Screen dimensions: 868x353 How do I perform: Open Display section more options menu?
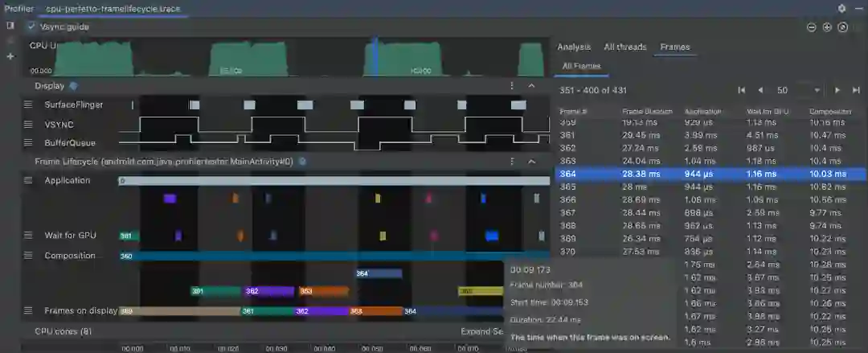tap(512, 86)
